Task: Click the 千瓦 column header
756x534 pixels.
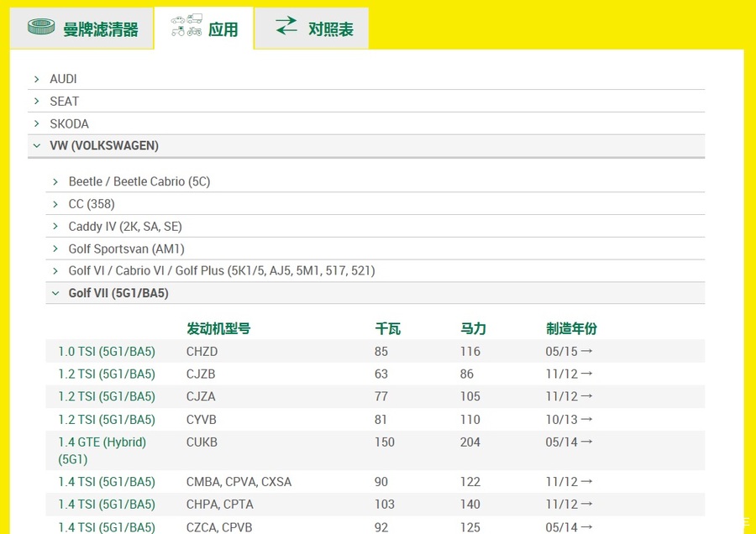Action: pos(387,328)
